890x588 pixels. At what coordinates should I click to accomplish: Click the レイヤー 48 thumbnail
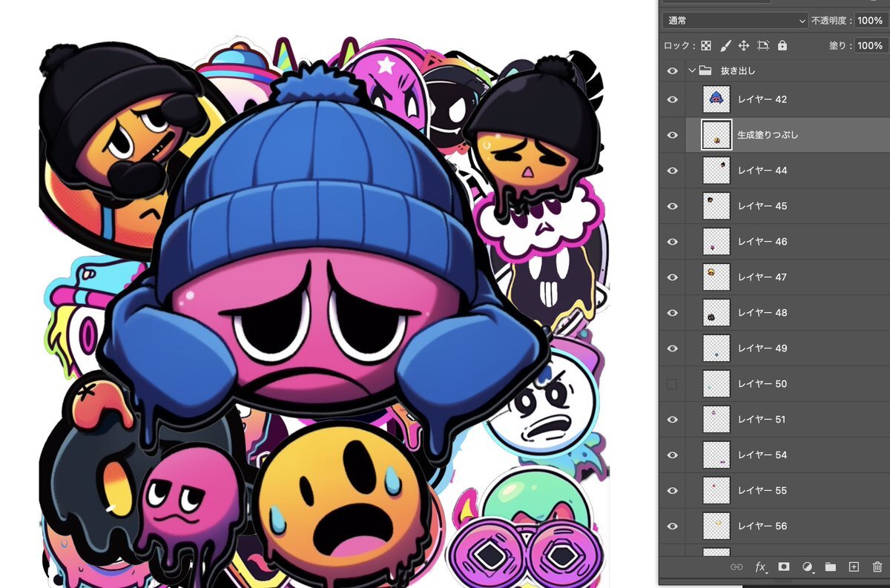tap(716, 313)
